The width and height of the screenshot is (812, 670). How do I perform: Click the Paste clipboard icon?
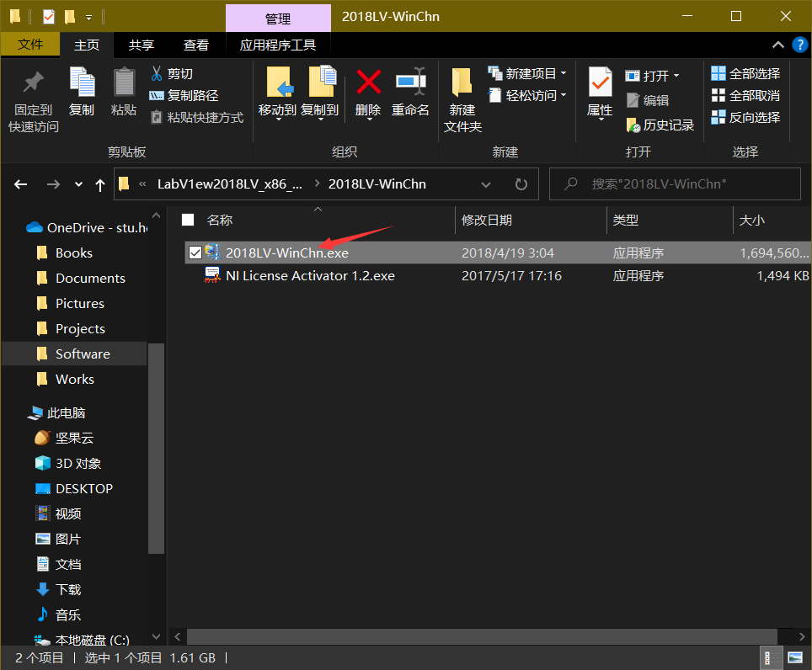click(x=124, y=82)
